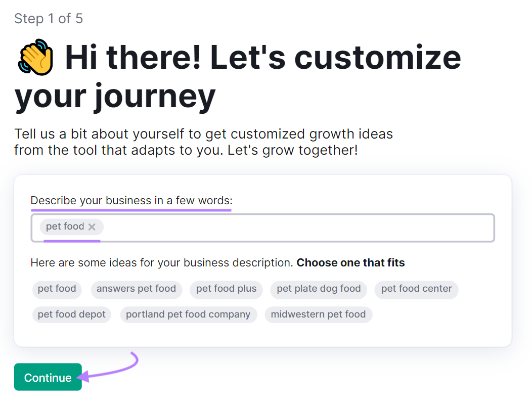Remove the pet food tag with its X icon
Viewport: 532px width, 407px height.
click(92, 227)
